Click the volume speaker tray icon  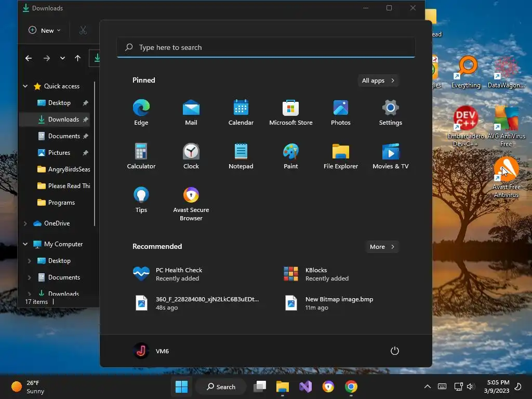pos(471,387)
